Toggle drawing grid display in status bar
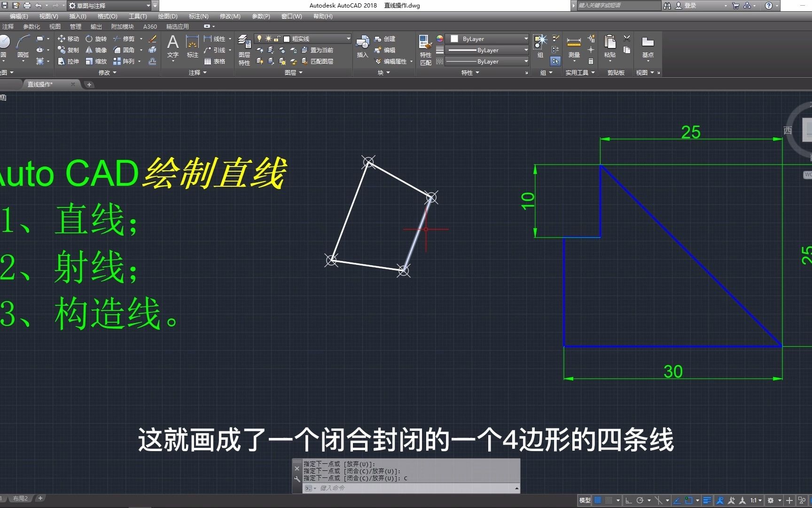This screenshot has height=508, width=812. 598,500
